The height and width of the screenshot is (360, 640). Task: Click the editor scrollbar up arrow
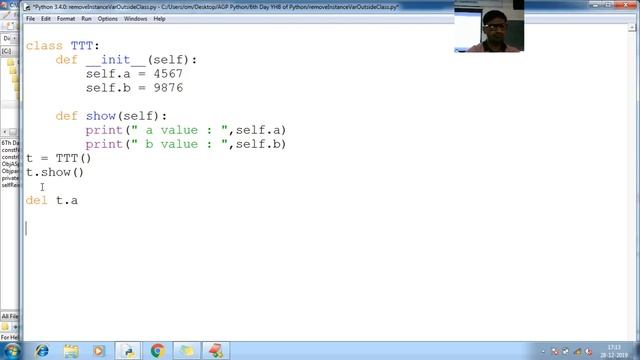632,28
